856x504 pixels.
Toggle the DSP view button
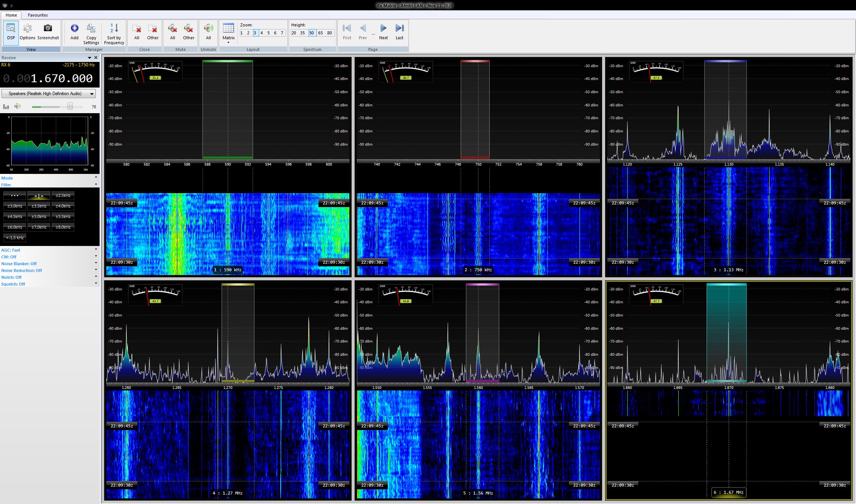11,32
